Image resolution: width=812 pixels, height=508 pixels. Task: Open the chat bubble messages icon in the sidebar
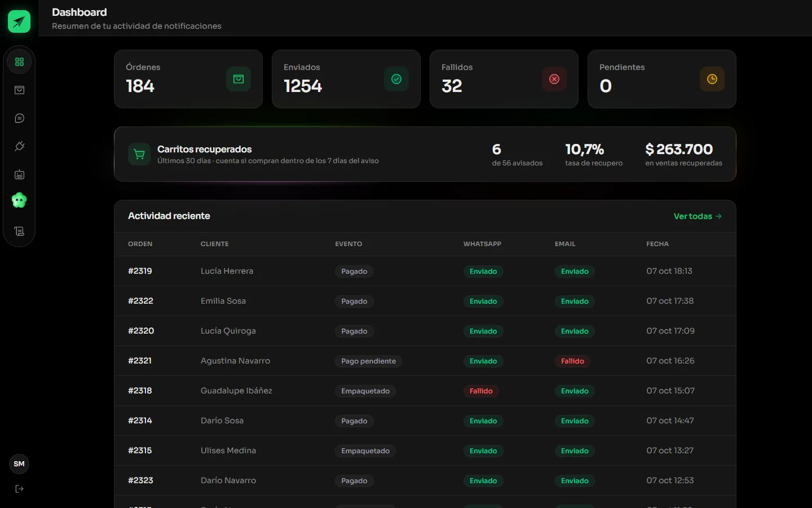click(x=19, y=118)
